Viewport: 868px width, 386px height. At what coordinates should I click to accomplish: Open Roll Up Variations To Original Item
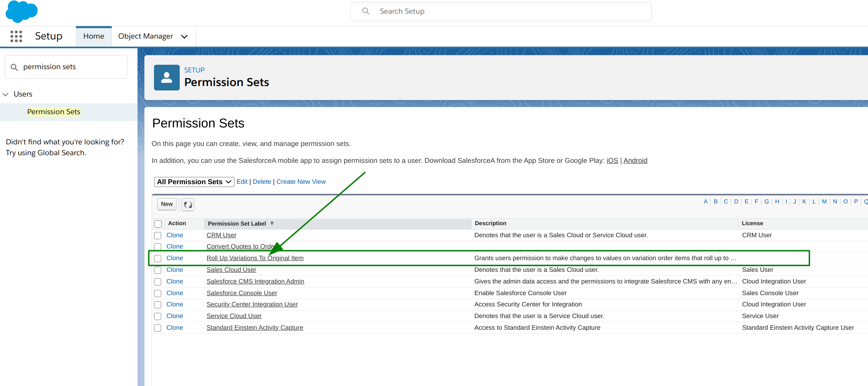click(x=255, y=258)
